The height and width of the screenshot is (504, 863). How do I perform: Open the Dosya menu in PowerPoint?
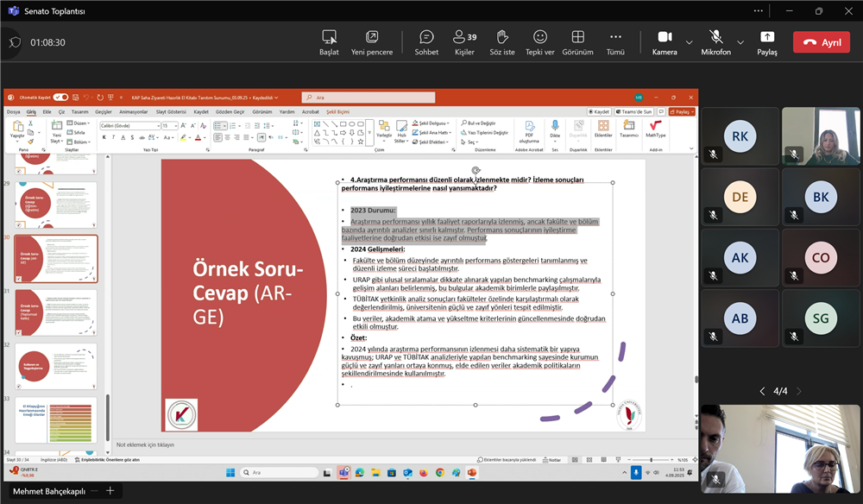(13, 111)
